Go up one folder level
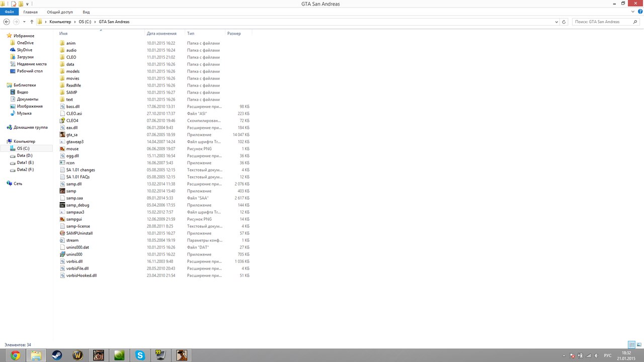This screenshot has height=362, width=644. (x=32, y=22)
